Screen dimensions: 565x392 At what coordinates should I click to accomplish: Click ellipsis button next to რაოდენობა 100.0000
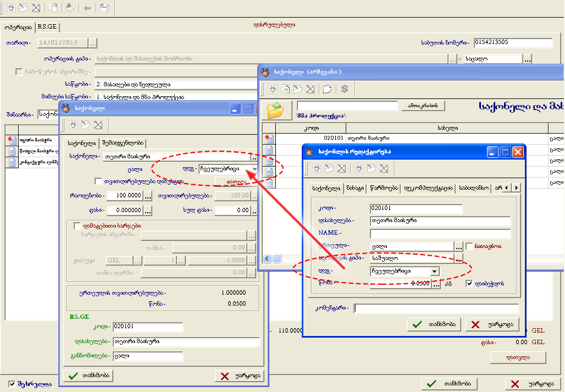click(x=148, y=196)
